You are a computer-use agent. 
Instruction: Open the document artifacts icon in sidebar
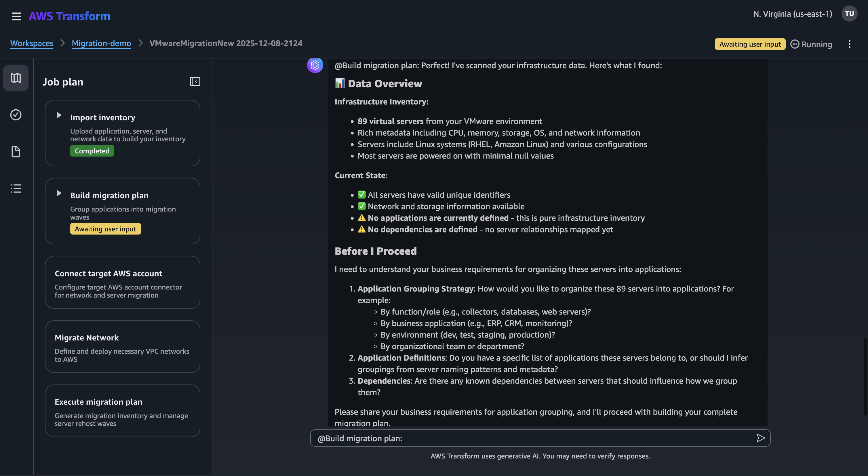tap(16, 152)
